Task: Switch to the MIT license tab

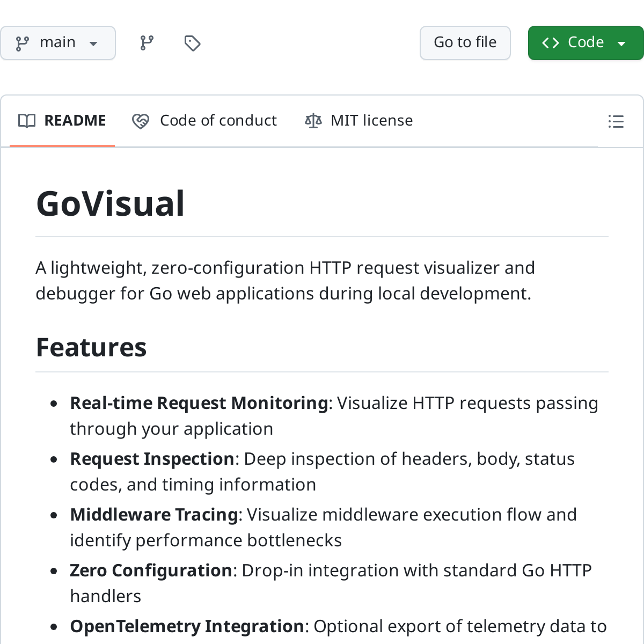Action: (358, 121)
